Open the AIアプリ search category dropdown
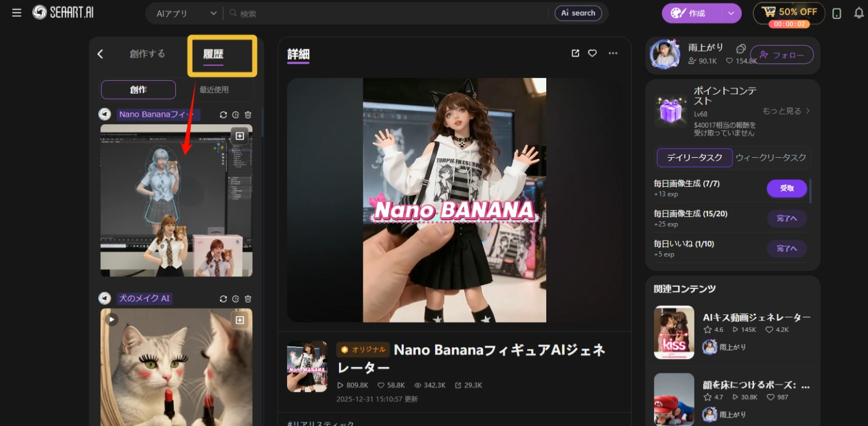 coord(186,13)
